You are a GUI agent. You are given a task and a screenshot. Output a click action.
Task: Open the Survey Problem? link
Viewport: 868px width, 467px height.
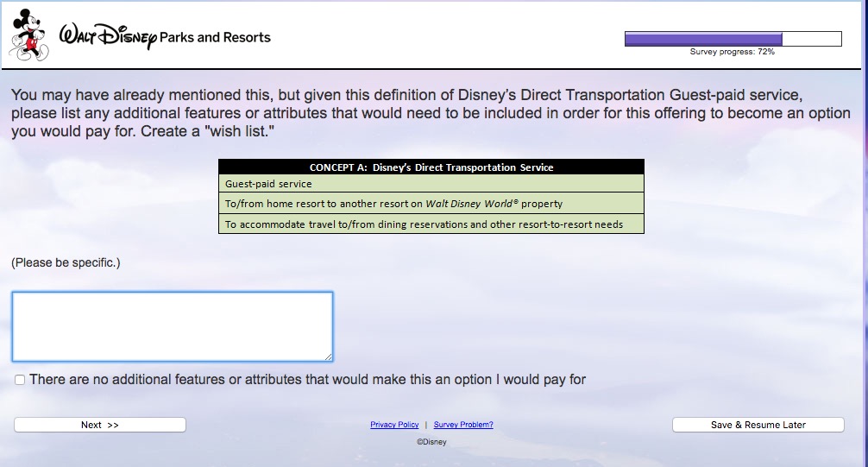point(463,425)
